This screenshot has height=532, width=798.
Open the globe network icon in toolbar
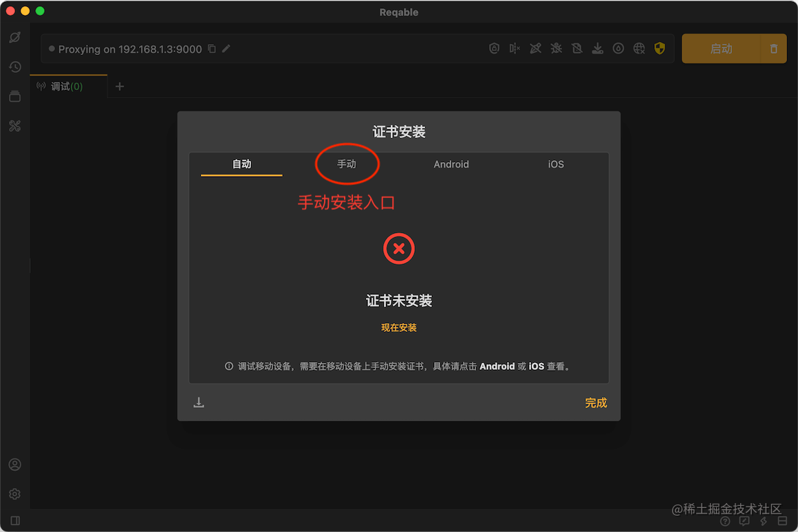(x=638, y=48)
